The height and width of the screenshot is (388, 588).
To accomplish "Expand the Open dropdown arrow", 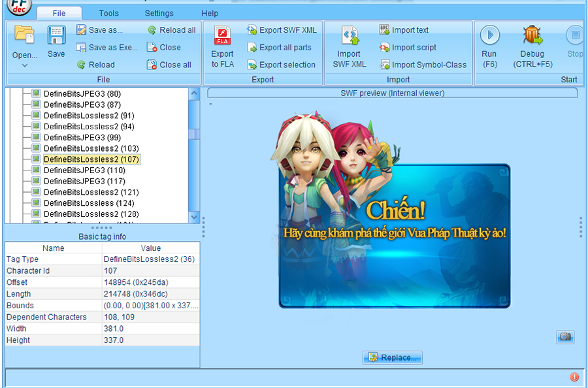I will (25, 65).
